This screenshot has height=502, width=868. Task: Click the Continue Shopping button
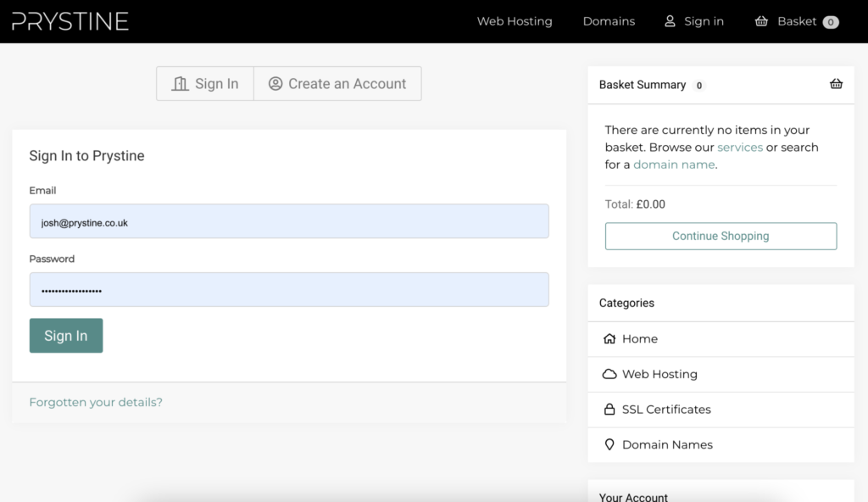point(721,236)
